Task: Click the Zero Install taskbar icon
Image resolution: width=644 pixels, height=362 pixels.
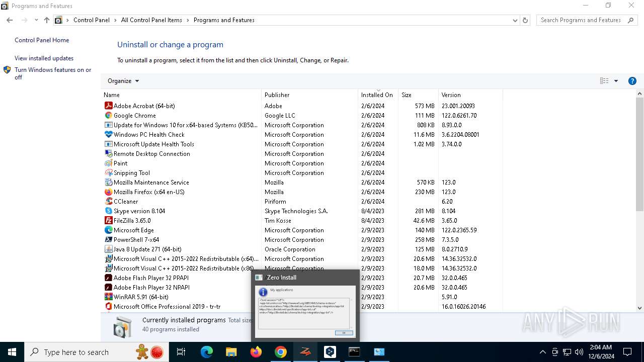Action: coord(305,352)
